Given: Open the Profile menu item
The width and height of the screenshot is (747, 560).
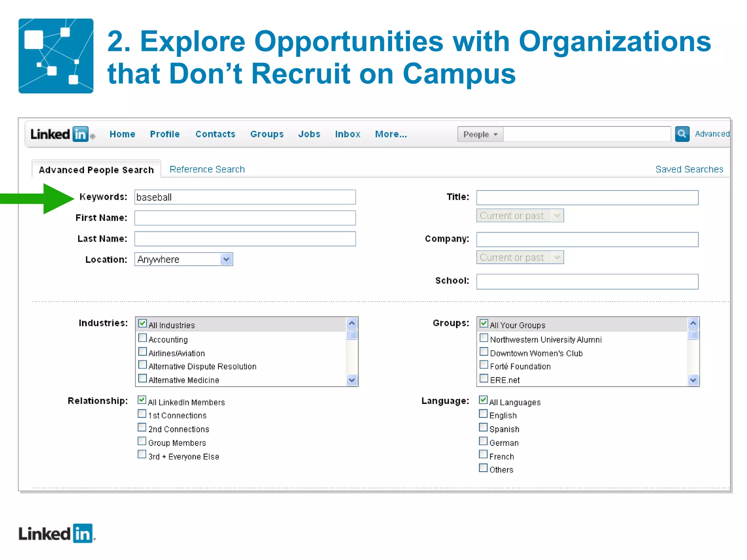Looking at the screenshot, I should pyautogui.click(x=165, y=134).
